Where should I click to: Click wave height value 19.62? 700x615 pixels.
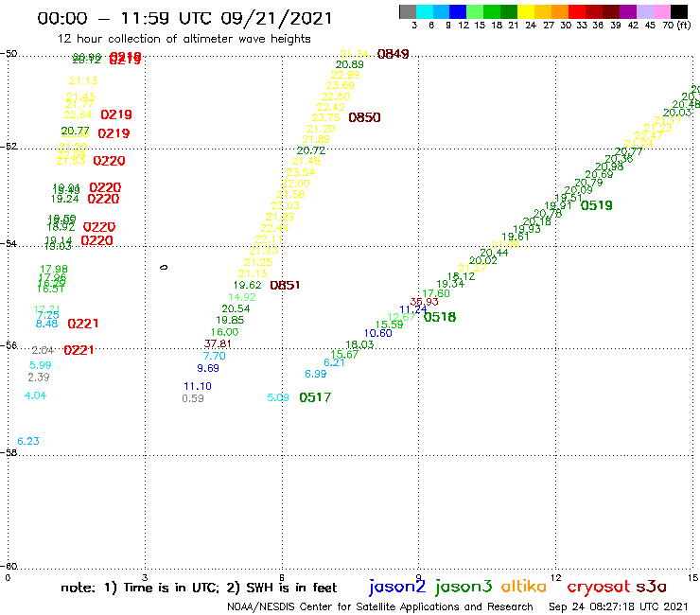point(247,285)
